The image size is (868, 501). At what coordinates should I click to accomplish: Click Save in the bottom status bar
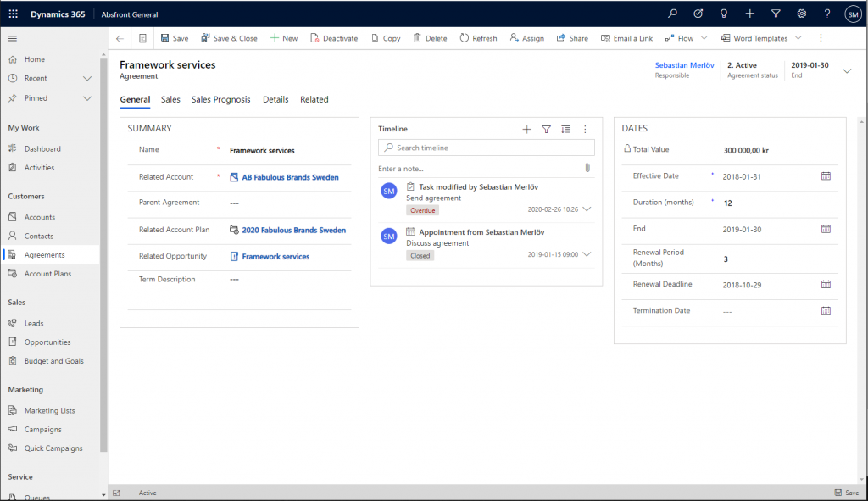(847, 493)
